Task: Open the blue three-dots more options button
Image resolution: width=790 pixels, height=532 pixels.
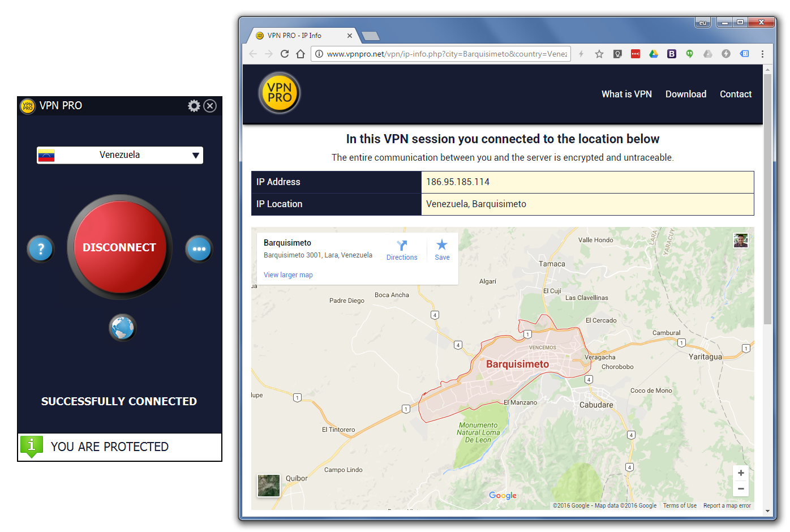Action: coord(199,249)
